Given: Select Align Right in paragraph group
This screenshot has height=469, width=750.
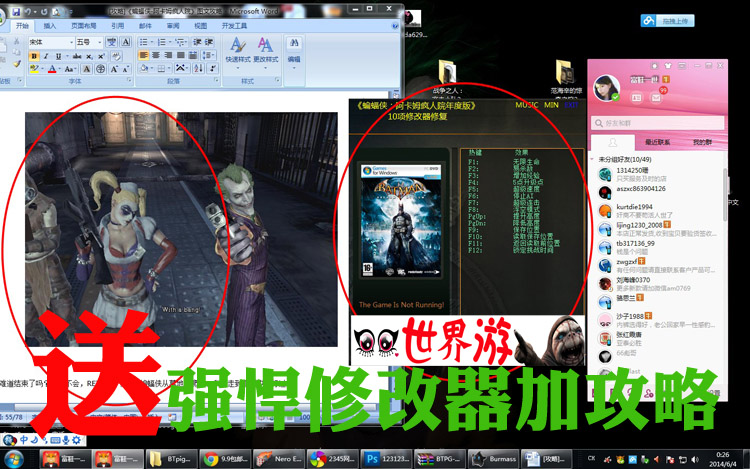Looking at the screenshot, I should (x=168, y=55).
